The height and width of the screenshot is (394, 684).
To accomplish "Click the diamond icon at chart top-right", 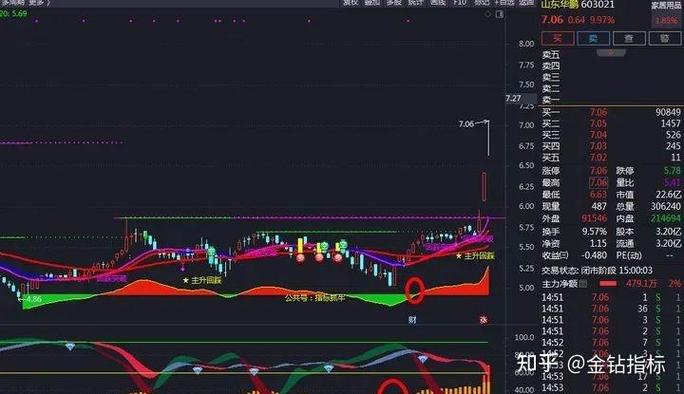I will (x=487, y=14).
